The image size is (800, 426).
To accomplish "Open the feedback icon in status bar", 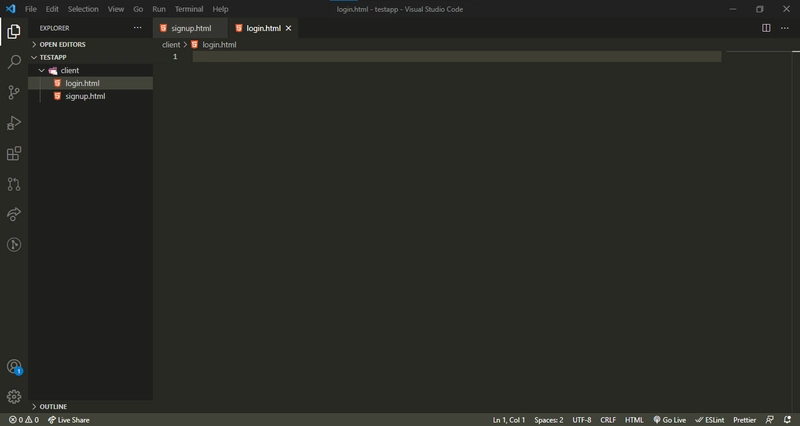I will [x=769, y=420].
